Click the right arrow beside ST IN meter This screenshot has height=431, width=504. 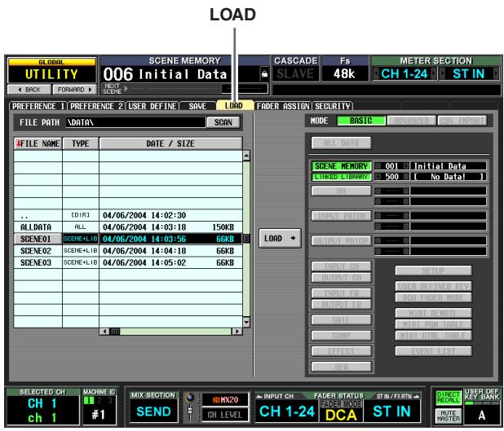click(496, 74)
